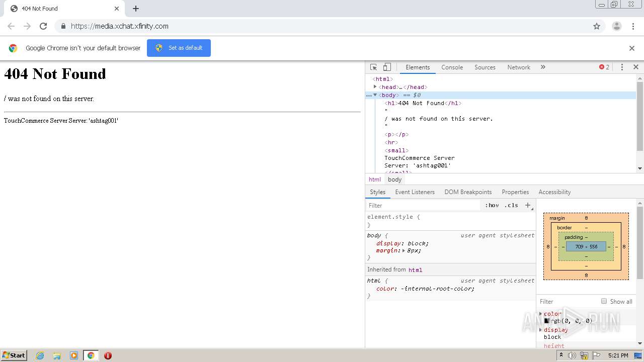644x362 pixels.
Task: Open the Properties sub-tab
Action: [515, 192]
